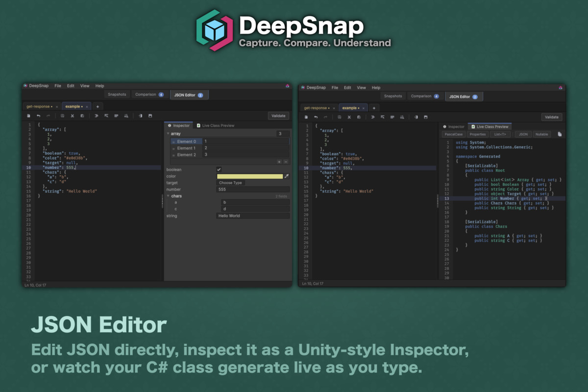Select the Element 2 row in array list
This screenshot has width=588, height=392.
click(x=230, y=155)
